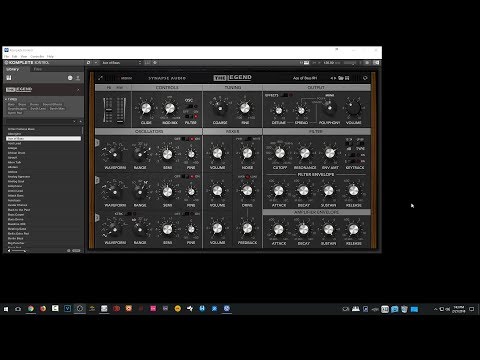The height and width of the screenshot is (360, 480).
Task: Show hidden system tray icons
Action: click(x=435, y=309)
